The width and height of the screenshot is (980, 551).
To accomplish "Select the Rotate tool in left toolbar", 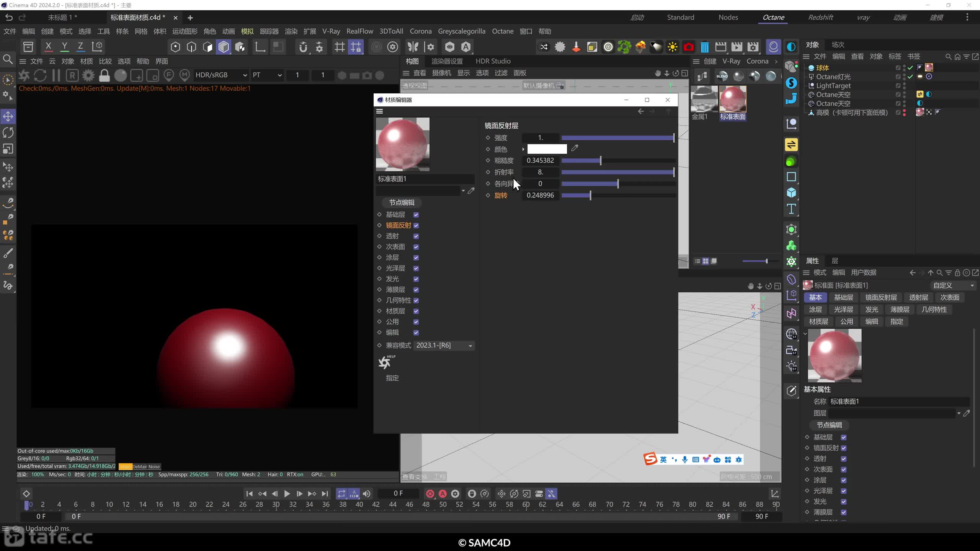I will (x=8, y=133).
